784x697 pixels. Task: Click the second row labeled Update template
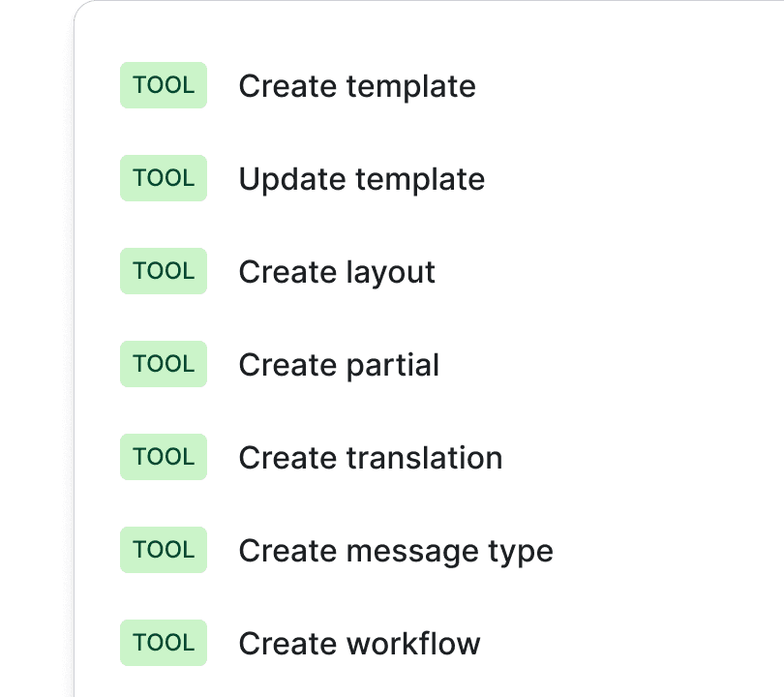coord(362,180)
